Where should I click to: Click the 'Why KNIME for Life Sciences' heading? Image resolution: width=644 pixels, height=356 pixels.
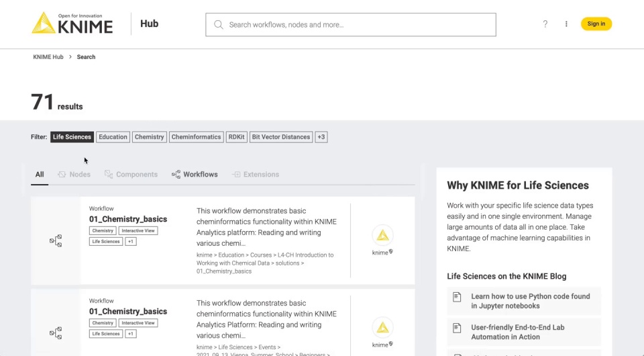pos(517,185)
